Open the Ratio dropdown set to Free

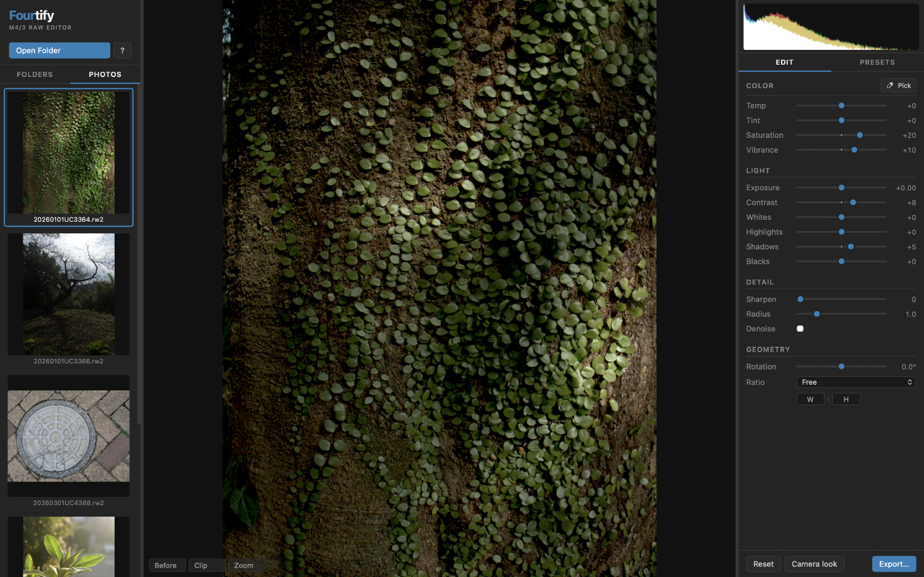(856, 382)
